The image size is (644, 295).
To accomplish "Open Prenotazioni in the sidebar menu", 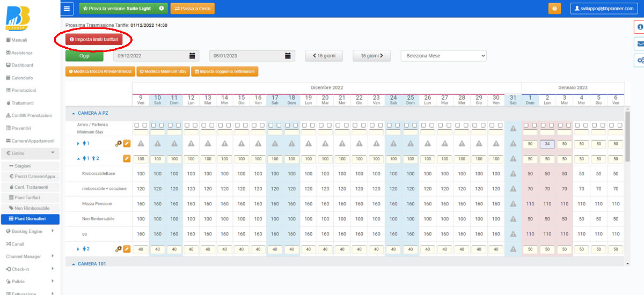I will pos(24,91).
